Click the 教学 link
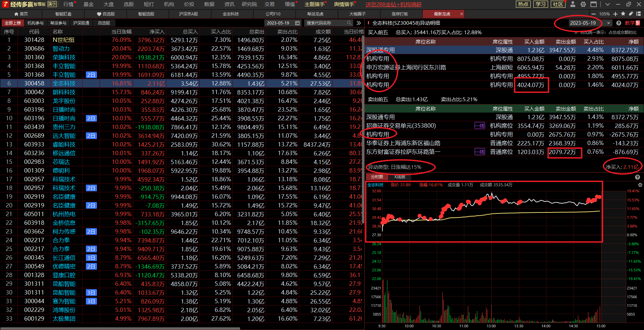Screen dimensions: 644x330 click(630, 23)
